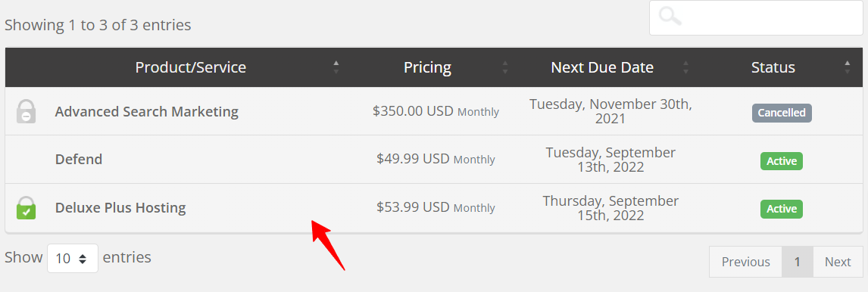The height and width of the screenshot is (292, 868).
Task: Go to the Previous page
Action: (745, 262)
